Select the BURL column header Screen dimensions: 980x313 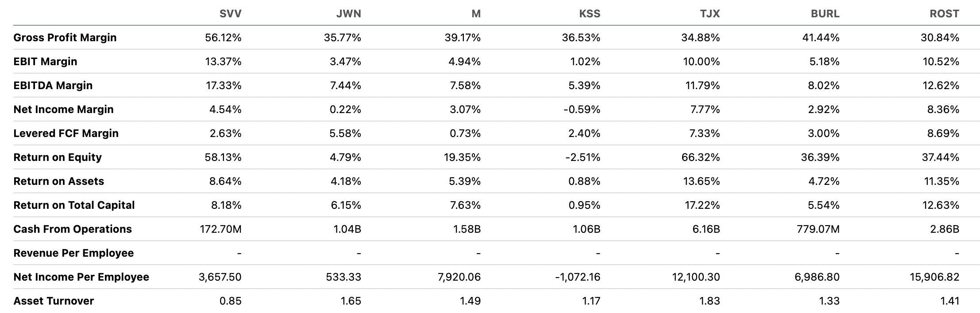click(825, 14)
